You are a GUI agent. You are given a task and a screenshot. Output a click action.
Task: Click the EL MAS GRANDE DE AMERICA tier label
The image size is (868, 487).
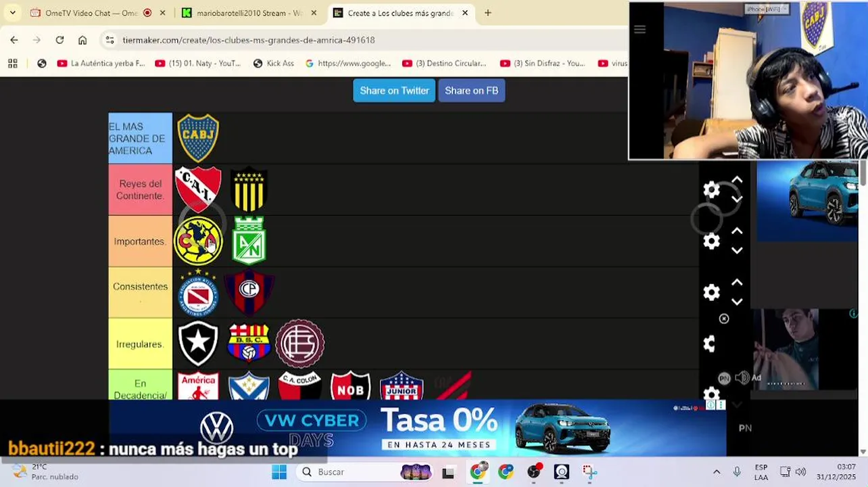tap(141, 138)
